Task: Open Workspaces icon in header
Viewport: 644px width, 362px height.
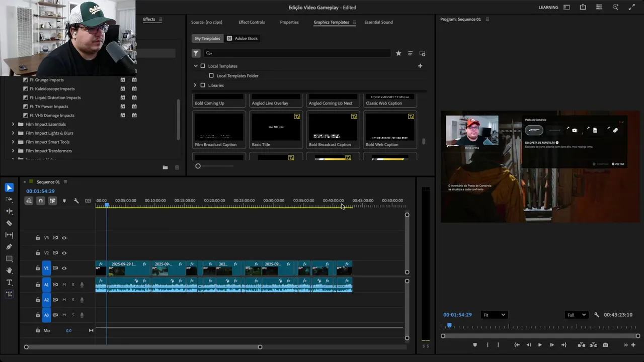Action: pos(567,7)
